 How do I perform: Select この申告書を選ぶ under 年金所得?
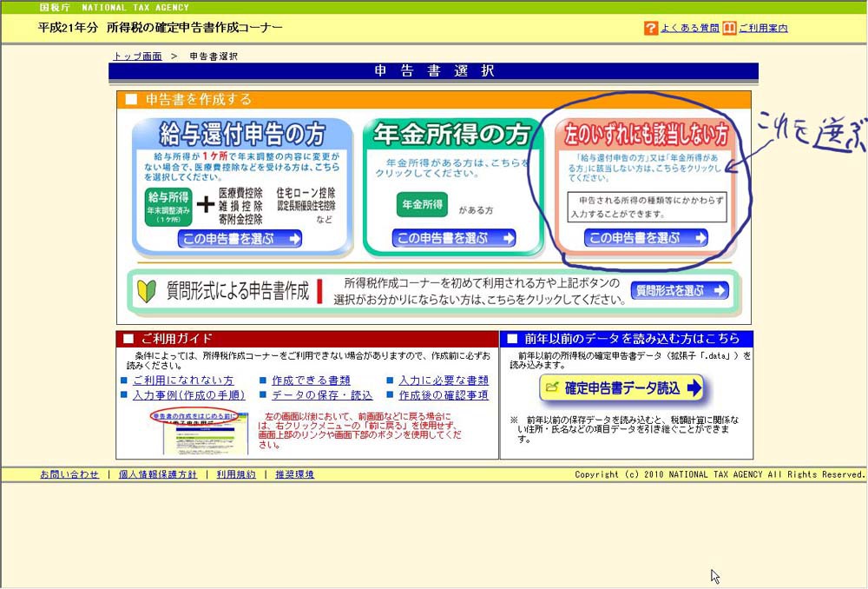pyautogui.click(x=454, y=238)
